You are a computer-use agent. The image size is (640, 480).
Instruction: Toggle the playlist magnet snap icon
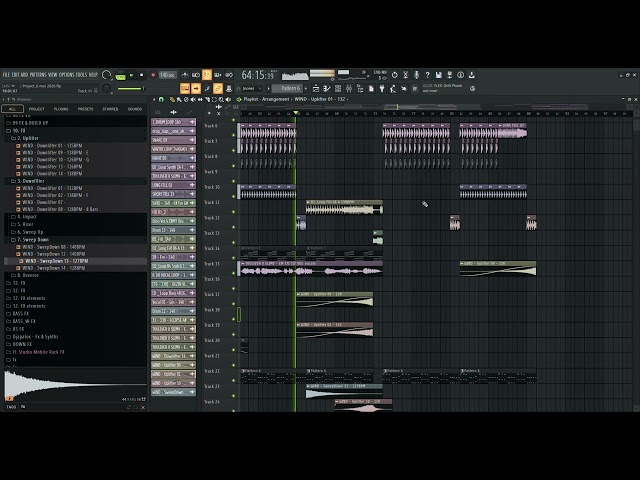click(x=161, y=99)
